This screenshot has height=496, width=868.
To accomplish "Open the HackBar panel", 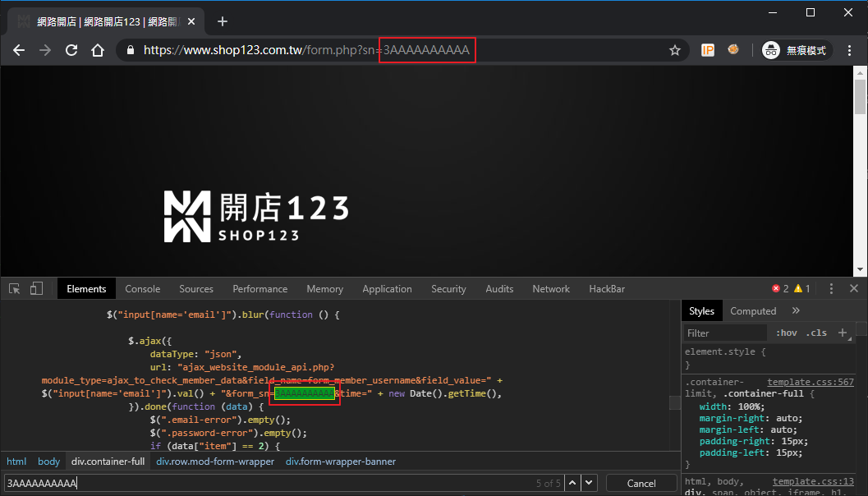I will (607, 289).
